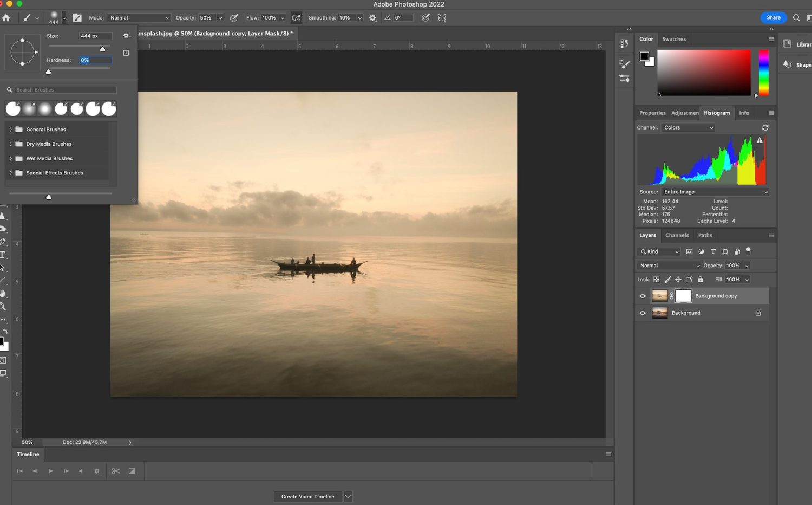Create a new brush preset

point(126,53)
